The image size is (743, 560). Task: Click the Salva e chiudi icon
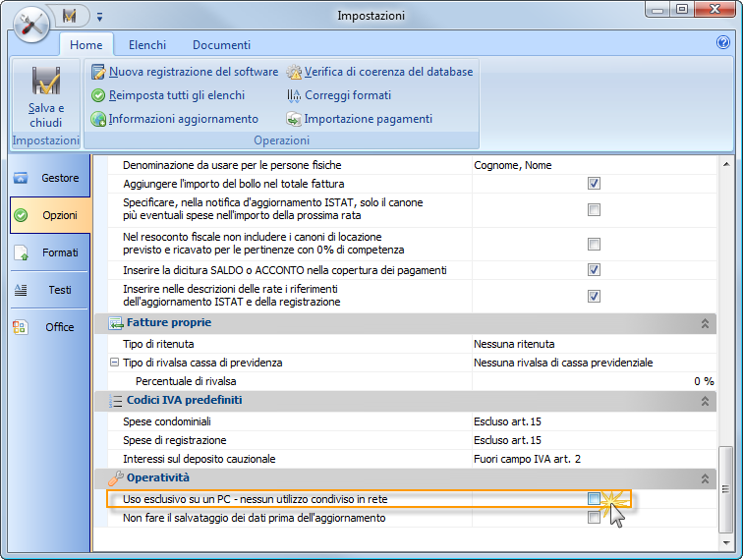click(45, 82)
